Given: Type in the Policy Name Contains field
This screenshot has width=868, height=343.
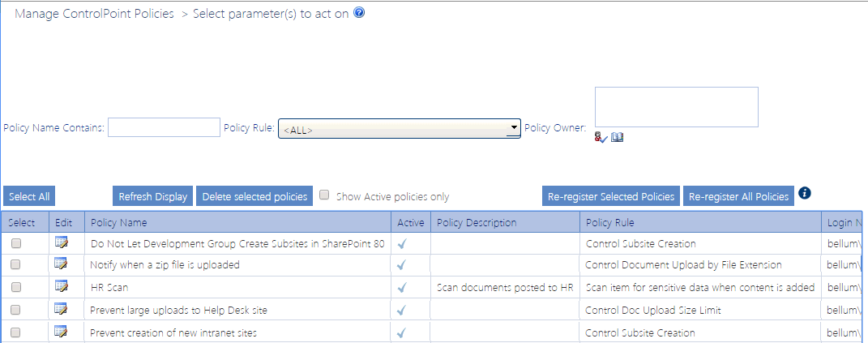Looking at the screenshot, I should [164, 127].
